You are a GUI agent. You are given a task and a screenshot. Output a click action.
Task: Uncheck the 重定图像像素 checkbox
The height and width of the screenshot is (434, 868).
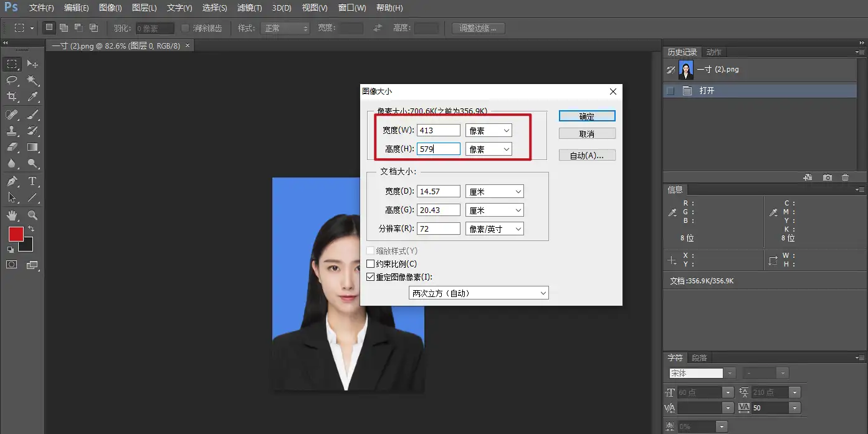(371, 277)
